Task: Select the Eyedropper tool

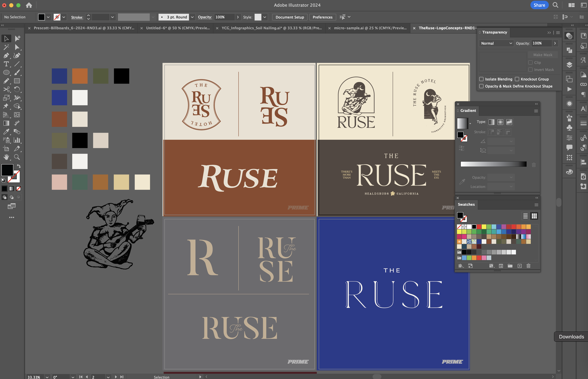Action: [6, 132]
